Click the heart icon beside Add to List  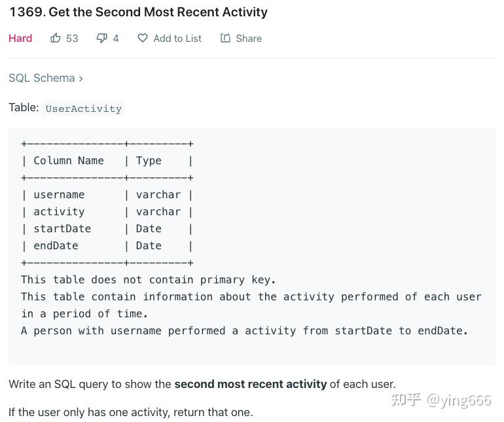tap(142, 38)
